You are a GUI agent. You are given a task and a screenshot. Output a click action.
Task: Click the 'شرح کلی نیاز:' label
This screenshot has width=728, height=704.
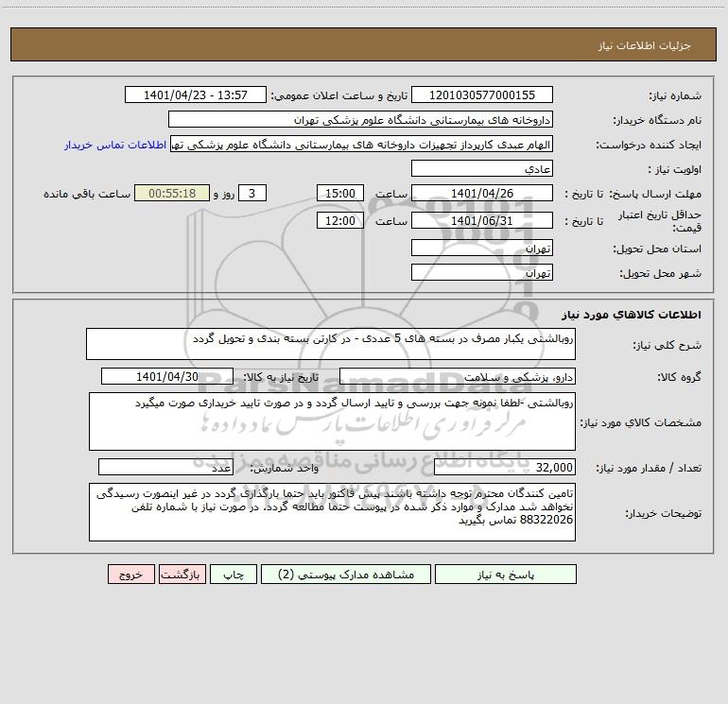click(x=667, y=345)
